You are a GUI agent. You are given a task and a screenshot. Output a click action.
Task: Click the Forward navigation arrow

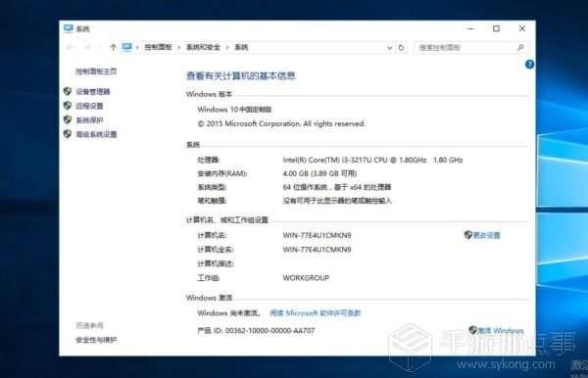click(x=87, y=47)
